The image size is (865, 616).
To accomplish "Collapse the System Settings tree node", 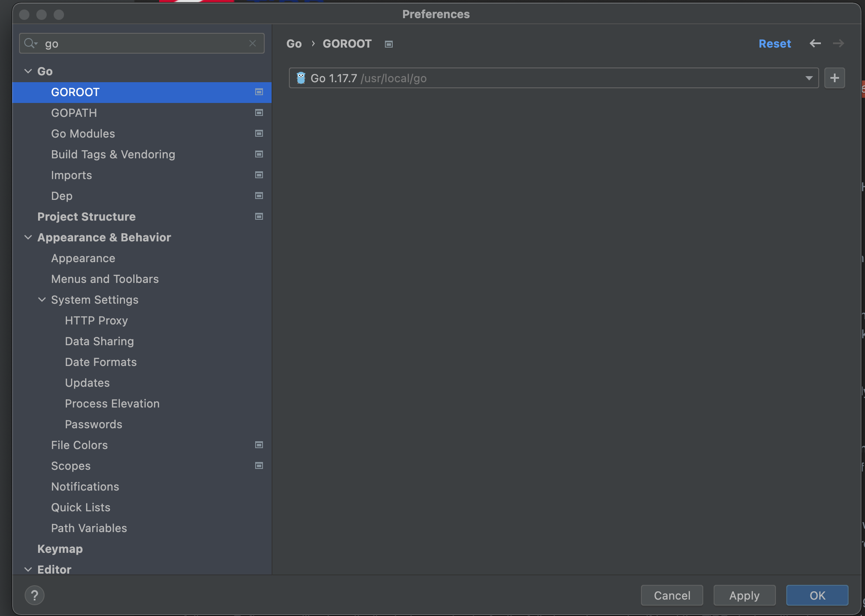I will click(x=42, y=300).
